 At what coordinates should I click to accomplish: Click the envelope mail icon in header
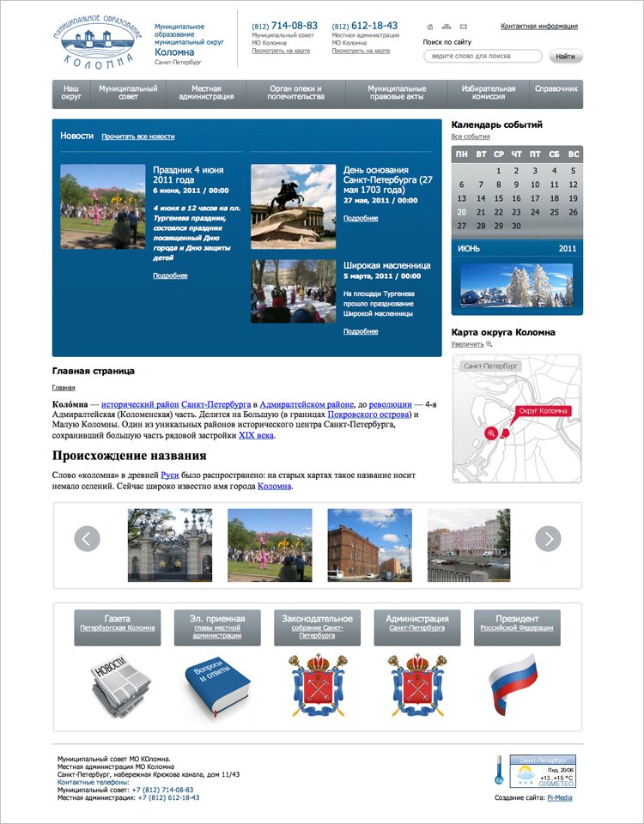click(x=463, y=27)
